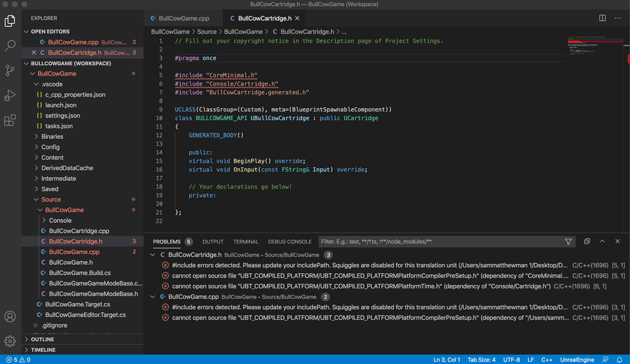The height and width of the screenshot is (364, 630).
Task: Click the UnrealEngine status bar item
Action: pos(576,359)
